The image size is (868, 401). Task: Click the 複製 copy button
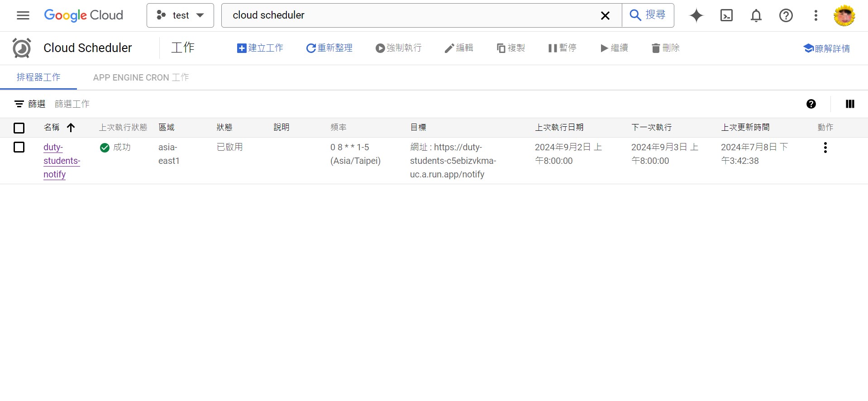(510, 48)
